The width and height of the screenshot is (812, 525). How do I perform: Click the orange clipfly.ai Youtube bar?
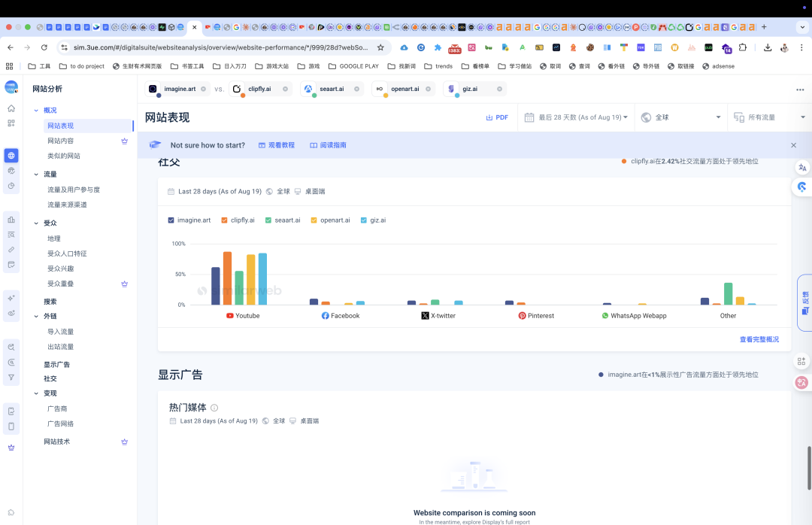click(227, 278)
